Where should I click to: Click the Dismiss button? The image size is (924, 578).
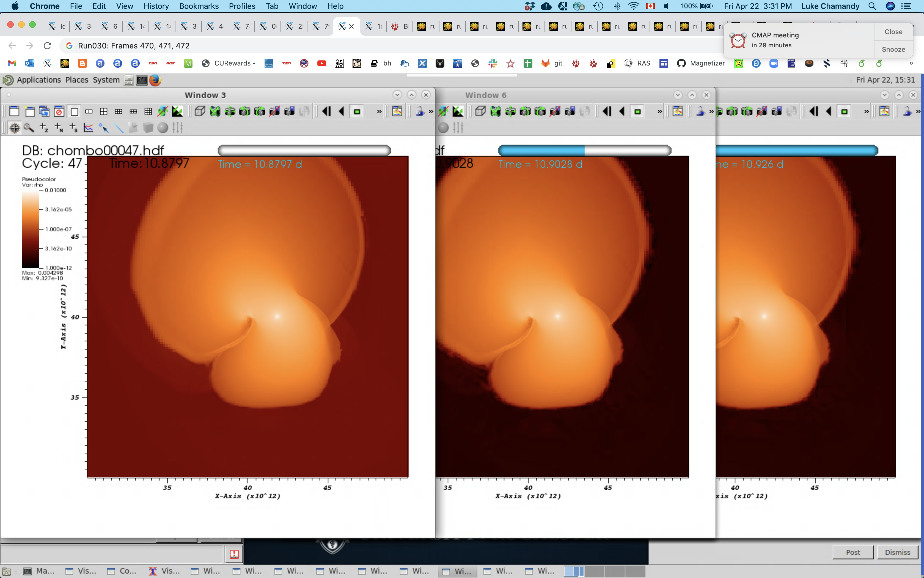click(x=897, y=552)
